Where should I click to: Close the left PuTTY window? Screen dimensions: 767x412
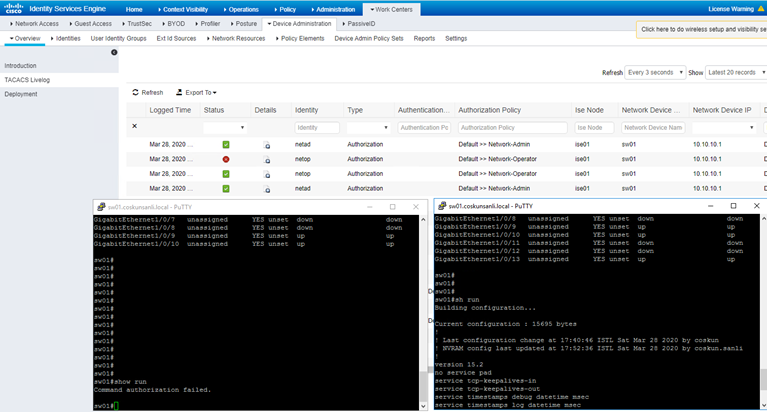coord(416,207)
